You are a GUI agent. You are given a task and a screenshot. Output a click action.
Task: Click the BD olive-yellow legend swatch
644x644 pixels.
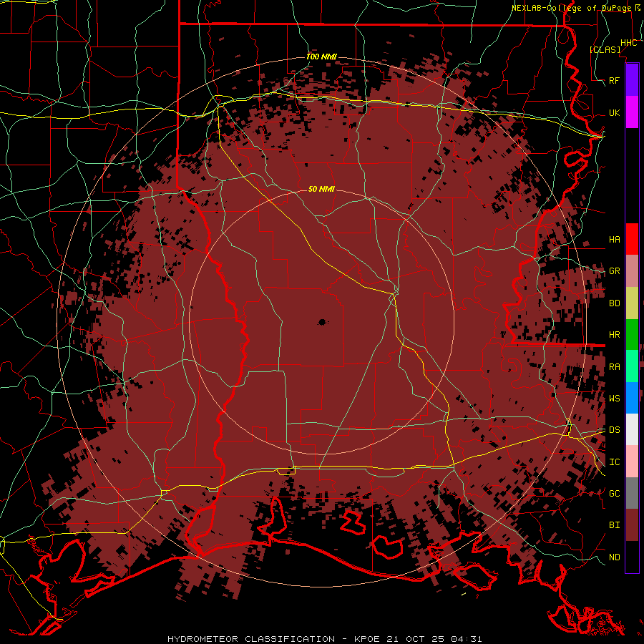632,303
